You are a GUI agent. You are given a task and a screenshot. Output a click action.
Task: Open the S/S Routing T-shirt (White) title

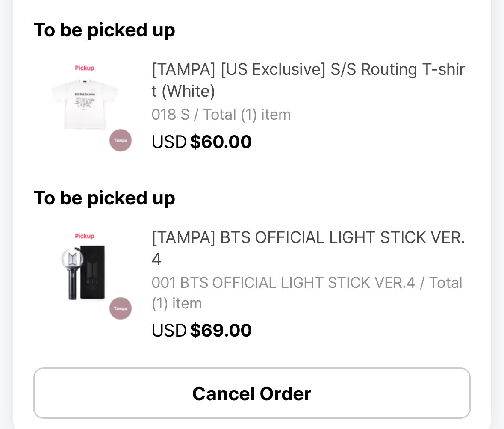tap(308, 80)
